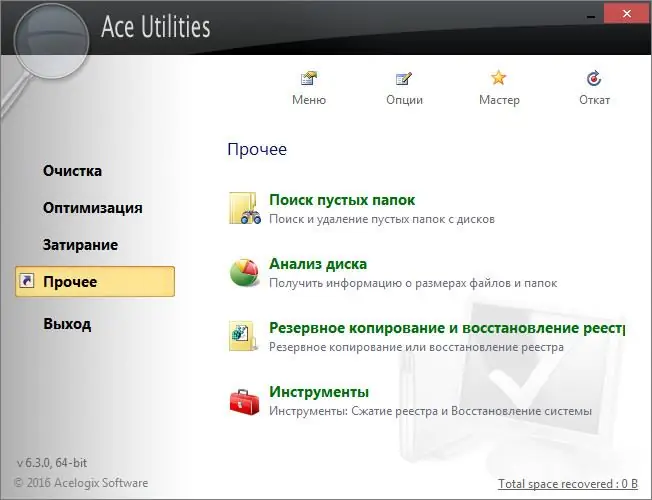Select Затирание in the sidebar
The height and width of the screenshot is (500, 652).
coord(80,245)
